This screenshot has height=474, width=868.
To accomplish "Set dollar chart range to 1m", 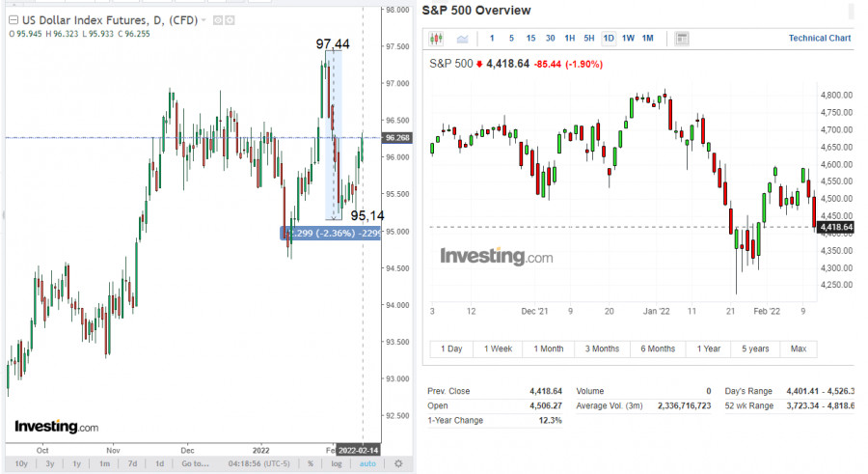I will coord(104,463).
